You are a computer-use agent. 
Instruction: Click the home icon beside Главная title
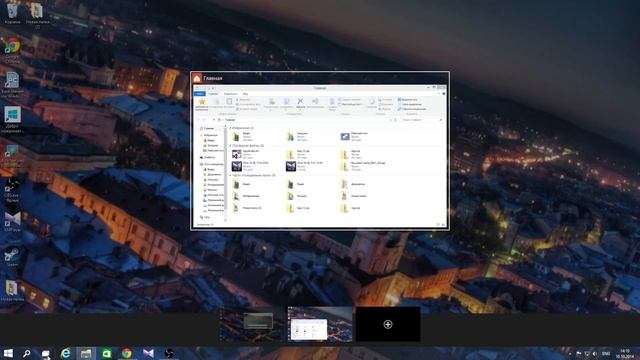(x=197, y=78)
